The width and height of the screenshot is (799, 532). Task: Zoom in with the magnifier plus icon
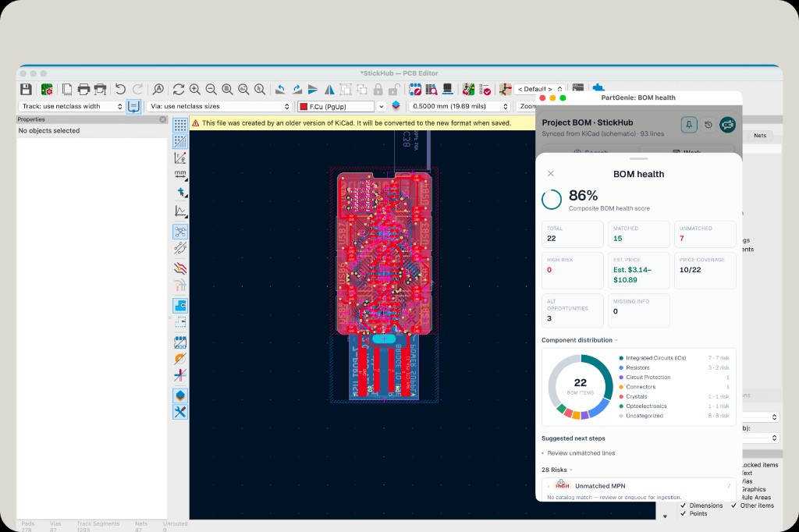pyautogui.click(x=194, y=89)
